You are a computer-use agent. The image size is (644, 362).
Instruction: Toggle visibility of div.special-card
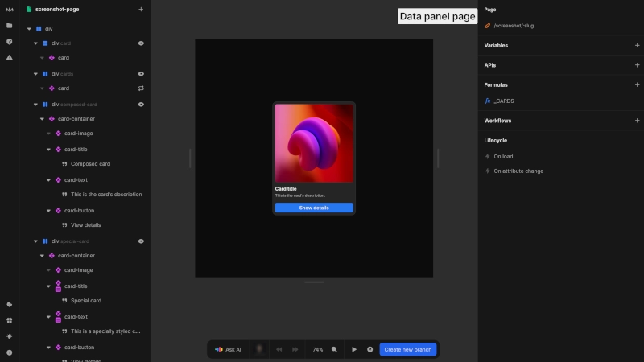[x=141, y=241]
